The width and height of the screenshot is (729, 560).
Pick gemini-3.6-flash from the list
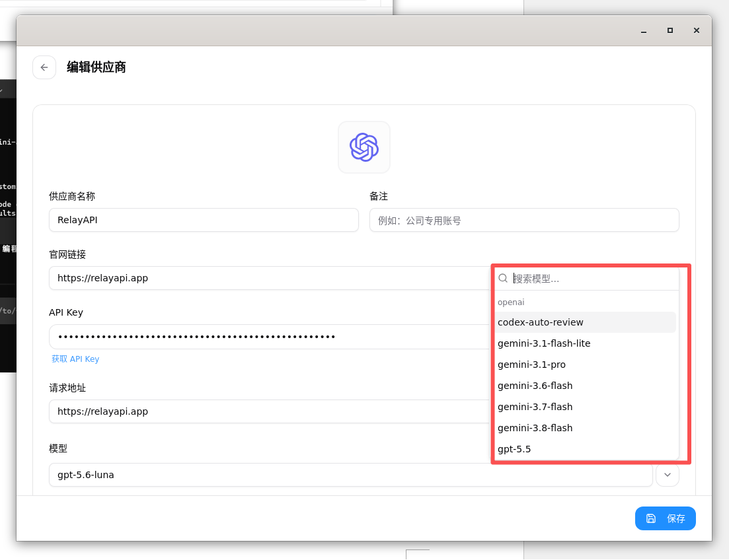coord(586,386)
